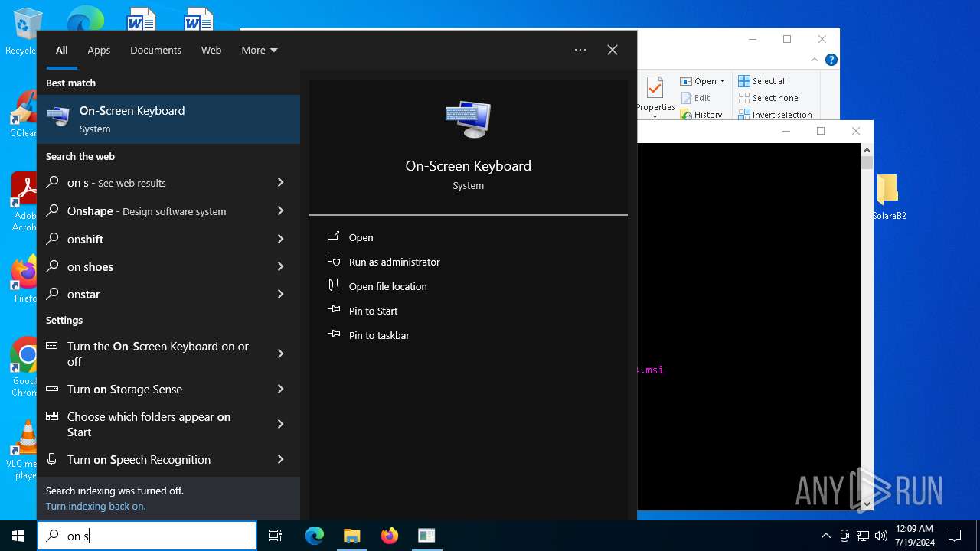The image size is (980, 551).
Task: Open the notification center icon
Action: pos(955,536)
